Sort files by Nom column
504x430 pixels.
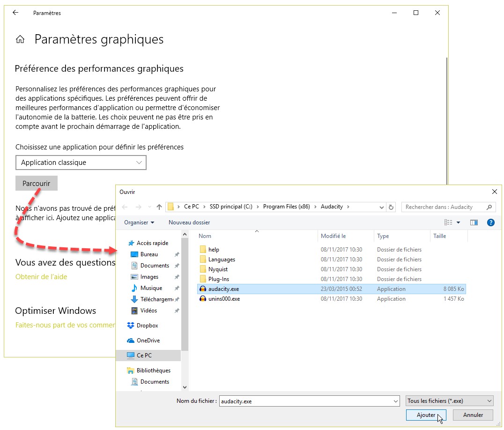[205, 236]
